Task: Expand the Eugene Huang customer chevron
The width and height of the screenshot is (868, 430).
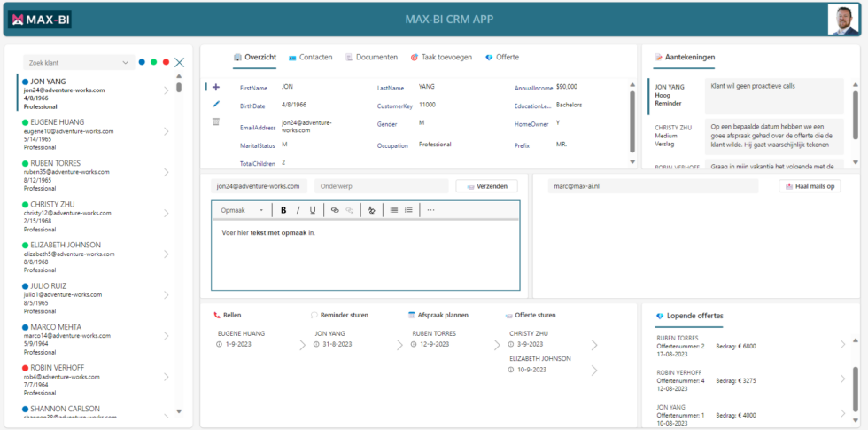Action: point(166,131)
